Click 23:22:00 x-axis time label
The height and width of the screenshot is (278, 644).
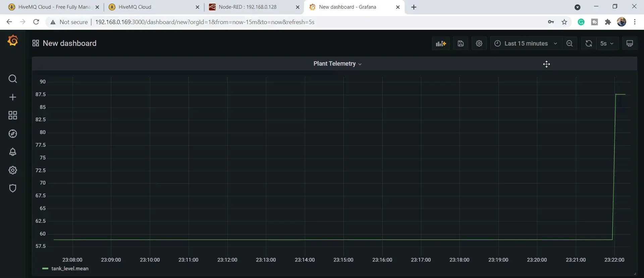tap(614, 260)
